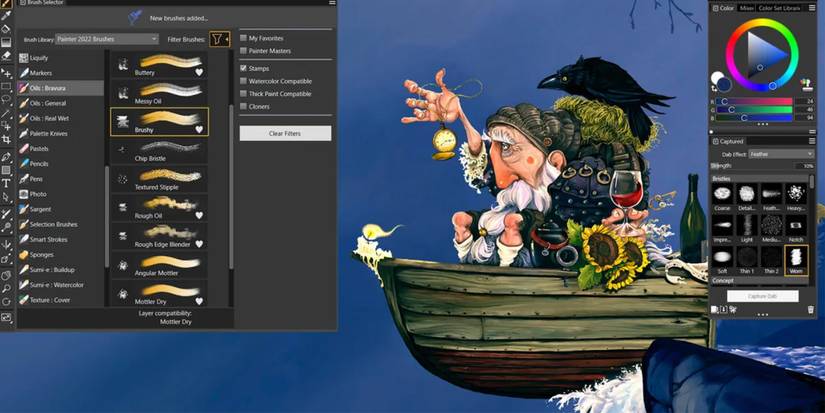Enable the My Favorites filter checkbox

pyautogui.click(x=244, y=38)
